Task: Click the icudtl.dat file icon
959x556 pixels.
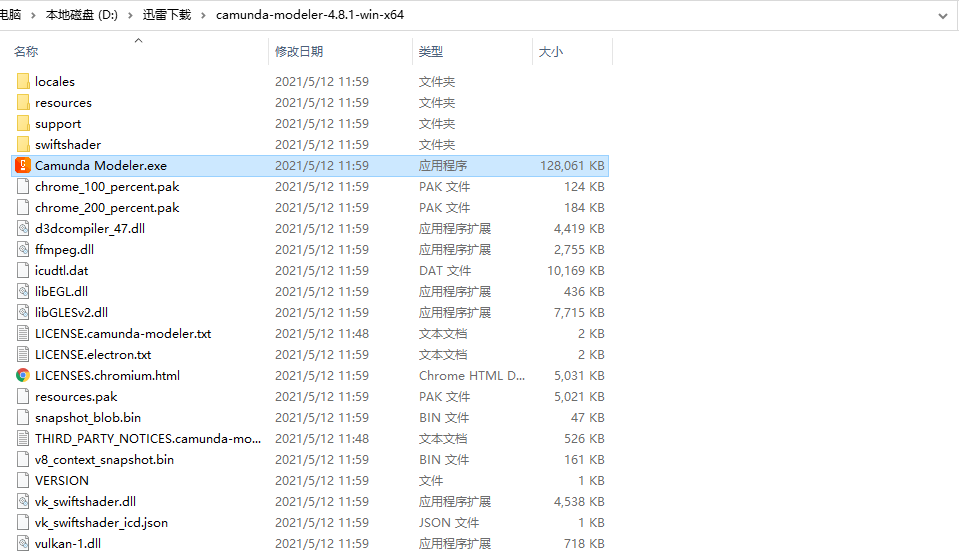Action: (23, 270)
